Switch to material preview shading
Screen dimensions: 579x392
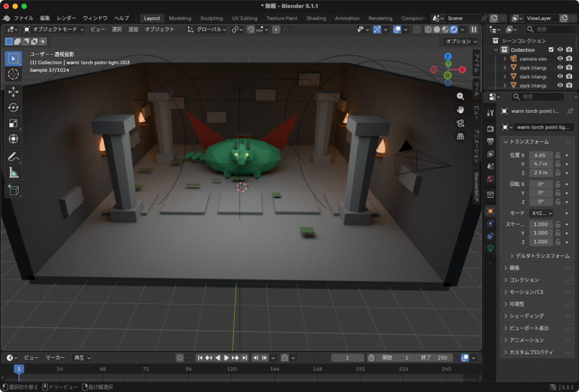[x=445, y=30]
